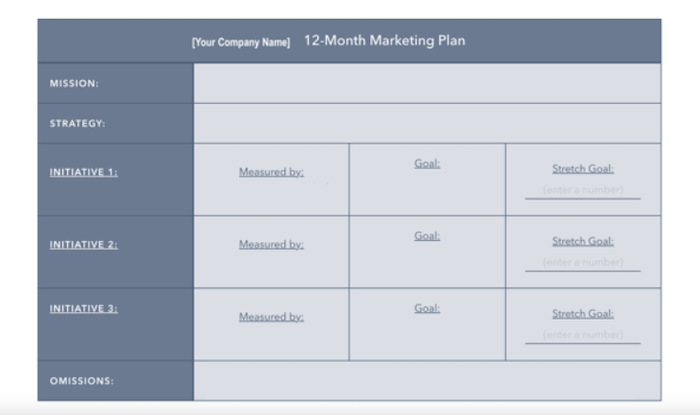The width and height of the screenshot is (700, 415).
Task: Click Goal: in the Initiative 1 row
Action: point(427,163)
